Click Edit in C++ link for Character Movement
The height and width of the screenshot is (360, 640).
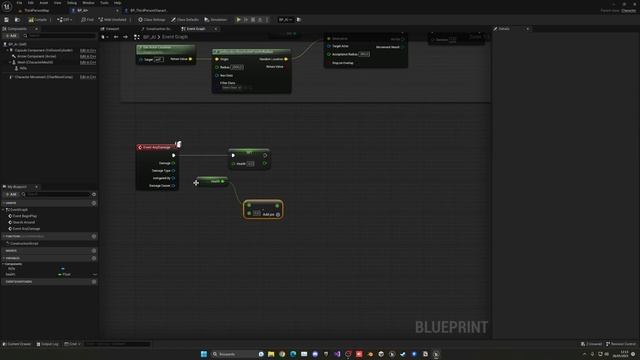tap(88, 77)
